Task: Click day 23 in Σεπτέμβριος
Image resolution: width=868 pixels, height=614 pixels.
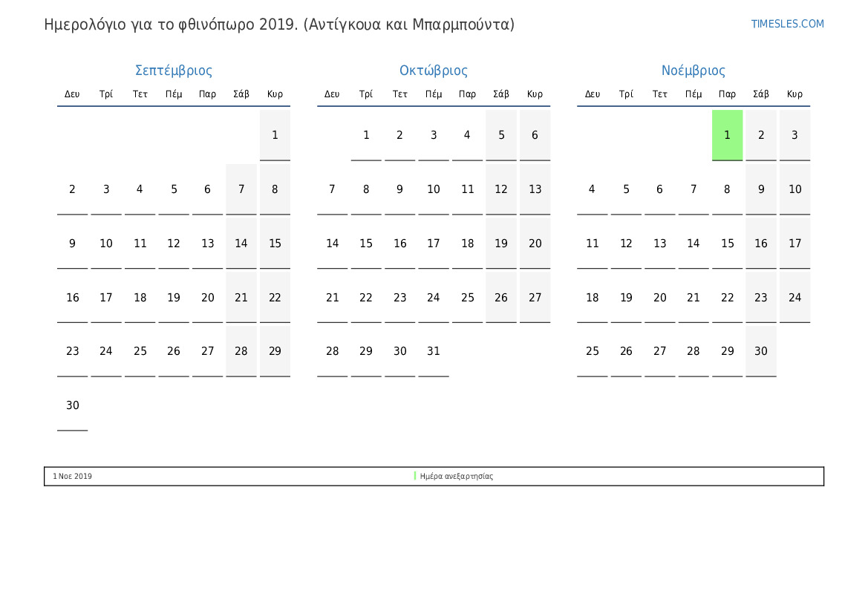Action: (73, 351)
